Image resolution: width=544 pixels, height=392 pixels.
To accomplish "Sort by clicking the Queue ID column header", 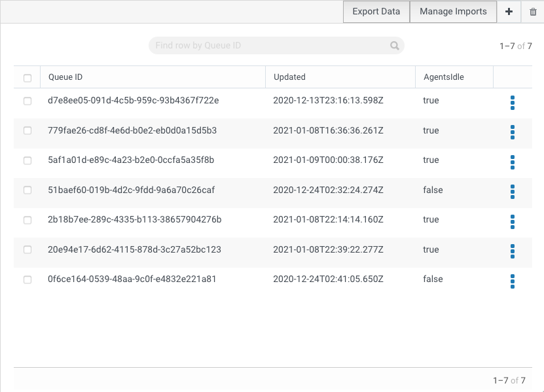I will (65, 77).
